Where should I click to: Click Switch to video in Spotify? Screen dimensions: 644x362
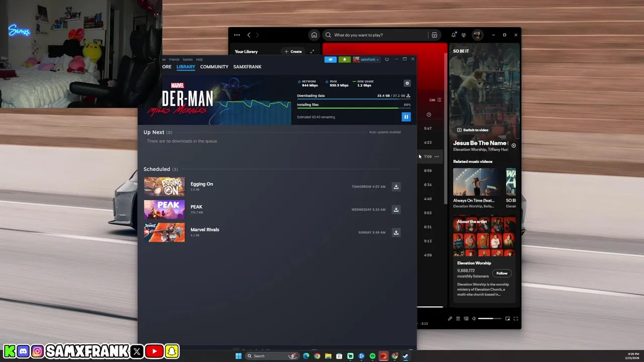[x=473, y=130]
